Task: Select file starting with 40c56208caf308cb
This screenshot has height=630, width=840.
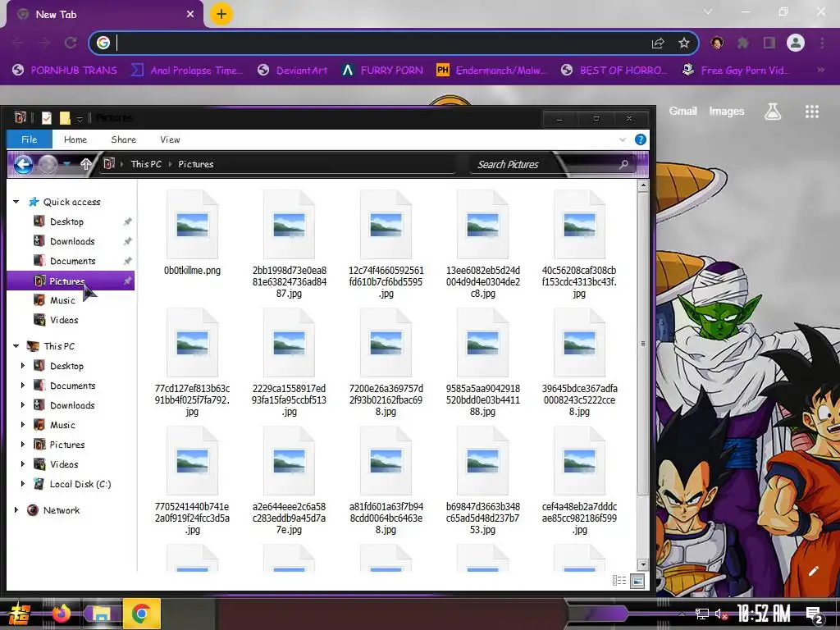Action: tap(579, 244)
